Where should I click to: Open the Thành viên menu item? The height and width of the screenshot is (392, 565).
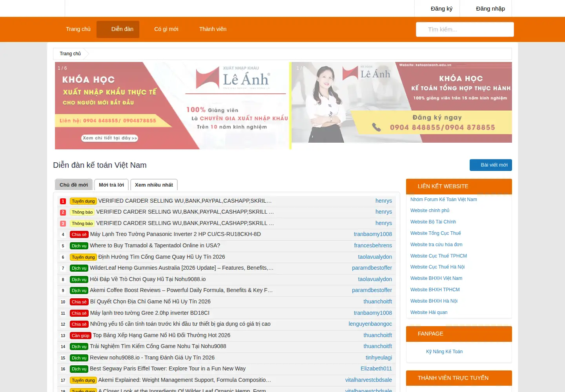click(x=213, y=29)
